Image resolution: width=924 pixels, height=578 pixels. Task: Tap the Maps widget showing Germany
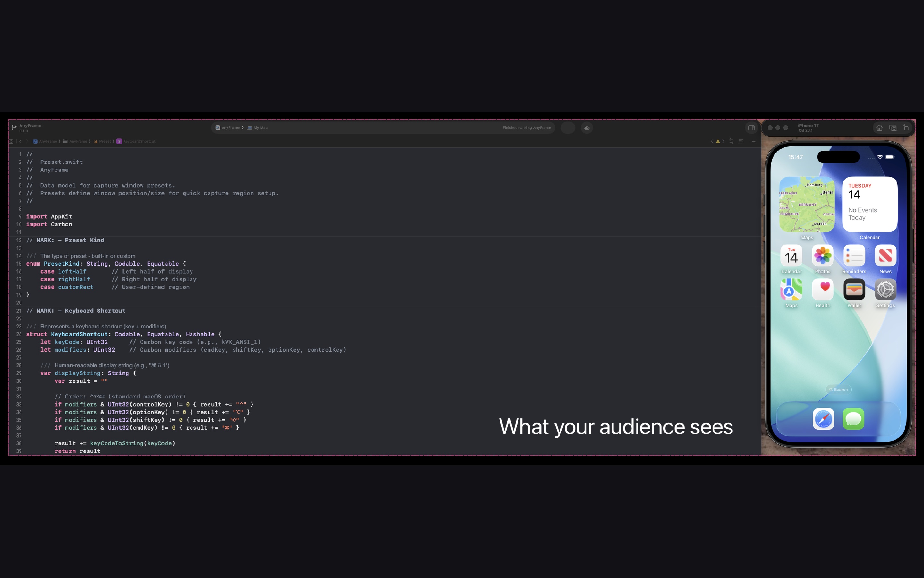click(807, 204)
